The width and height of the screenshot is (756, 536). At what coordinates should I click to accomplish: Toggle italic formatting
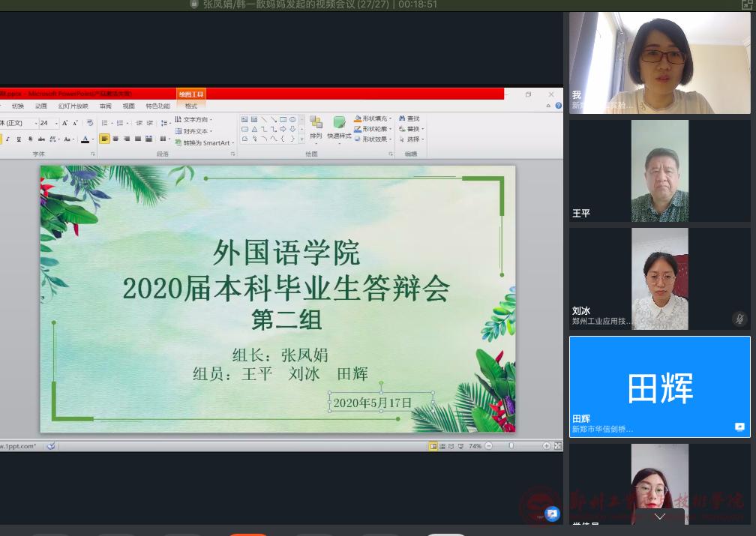tap(7, 139)
